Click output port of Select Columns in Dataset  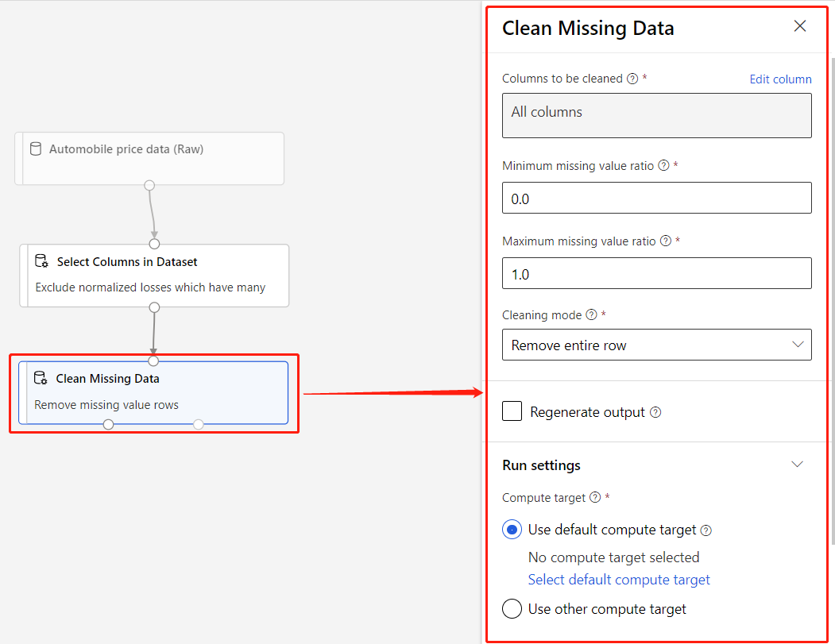coord(154,307)
